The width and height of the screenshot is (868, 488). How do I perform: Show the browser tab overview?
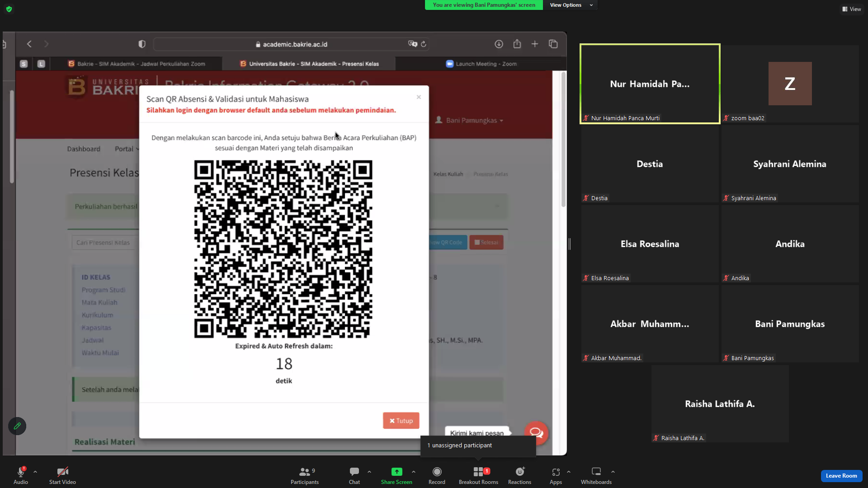553,44
